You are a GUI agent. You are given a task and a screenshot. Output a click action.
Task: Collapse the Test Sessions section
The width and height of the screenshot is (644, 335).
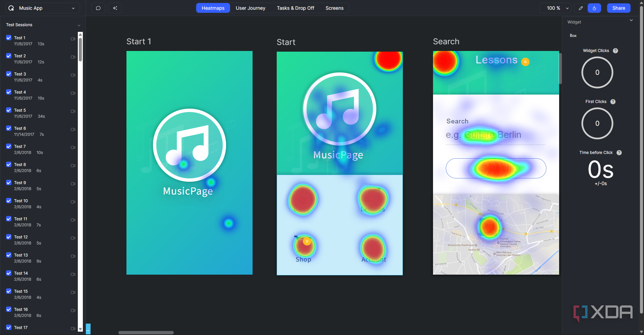[x=79, y=25]
